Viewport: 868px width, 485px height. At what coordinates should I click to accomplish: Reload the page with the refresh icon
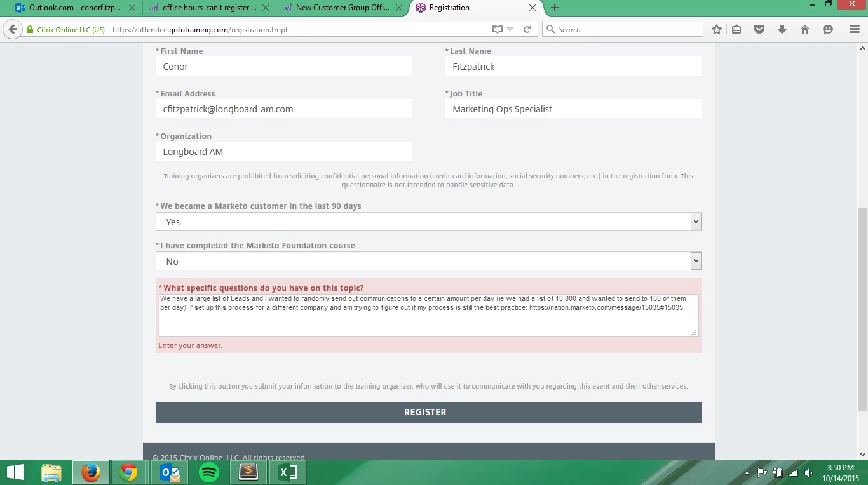point(527,29)
